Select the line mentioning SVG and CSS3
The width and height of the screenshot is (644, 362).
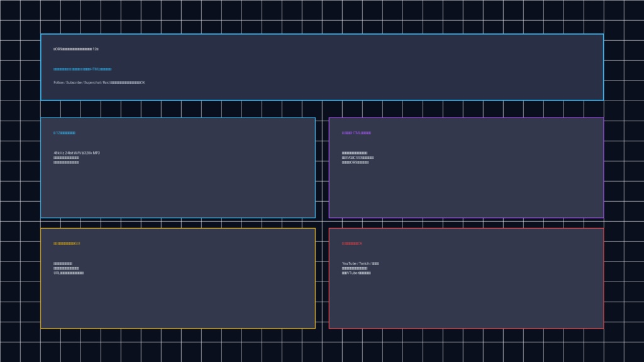pos(358,158)
